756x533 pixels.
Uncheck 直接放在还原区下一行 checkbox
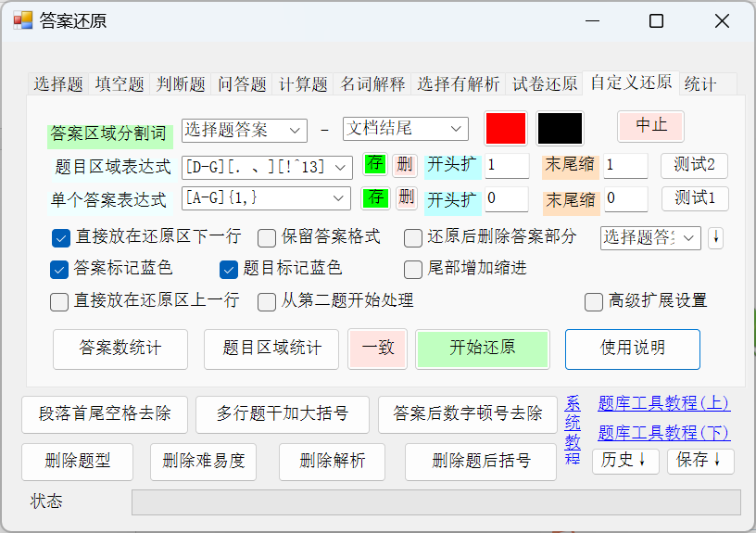61,238
